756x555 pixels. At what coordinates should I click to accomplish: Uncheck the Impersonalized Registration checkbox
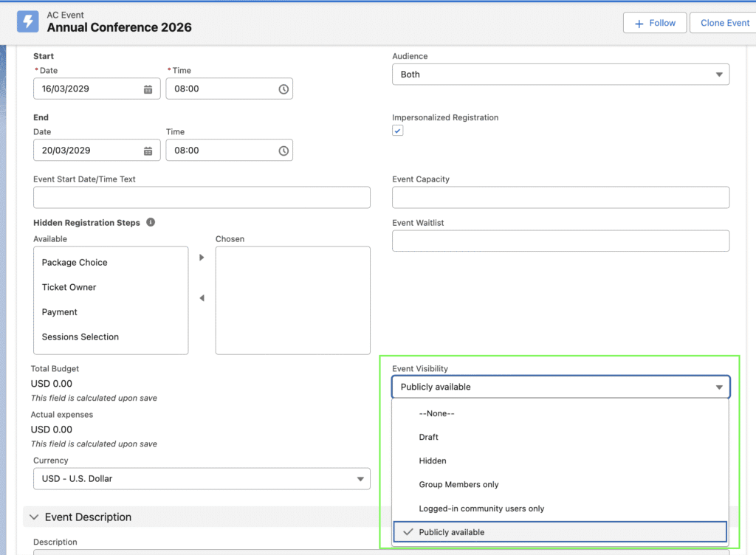(398, 131)
